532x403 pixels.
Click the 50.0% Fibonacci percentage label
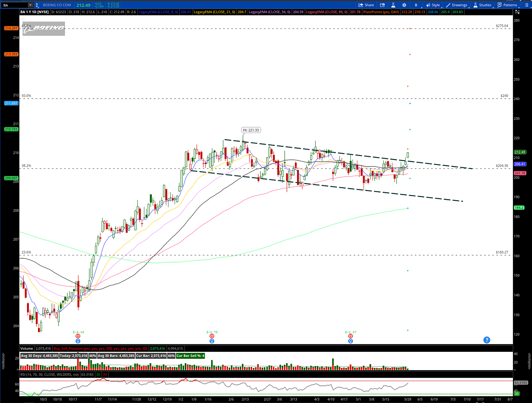point(26,96)
